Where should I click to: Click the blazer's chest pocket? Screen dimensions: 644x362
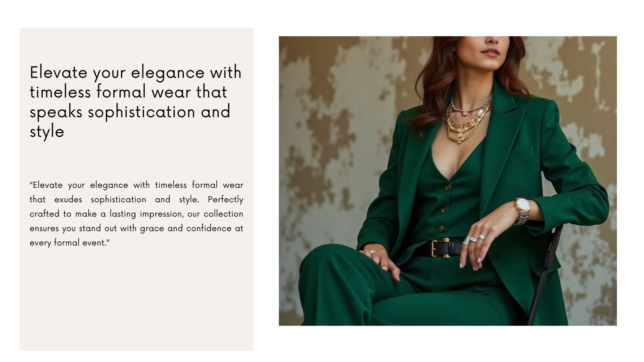click(521, 153)
